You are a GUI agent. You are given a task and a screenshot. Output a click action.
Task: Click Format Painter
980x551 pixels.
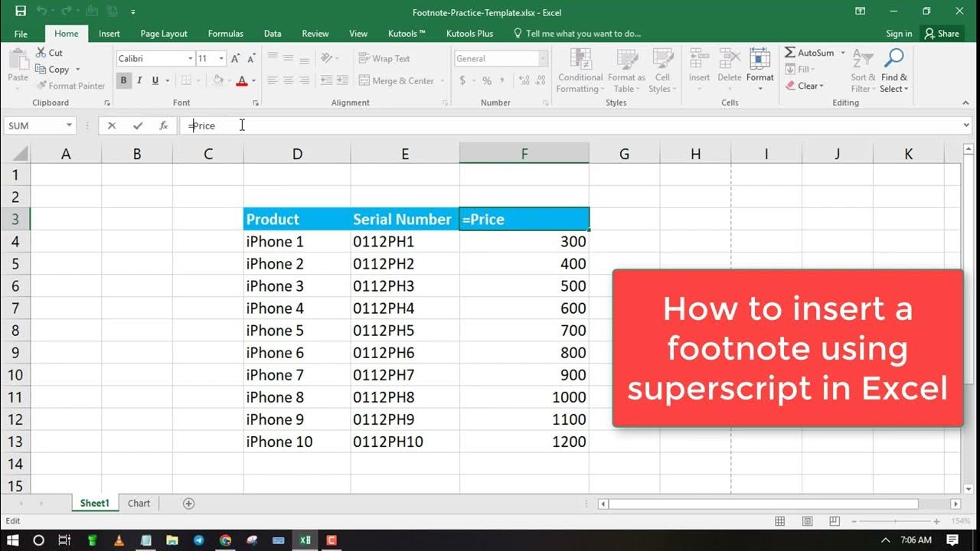click(x=70, y=86)
